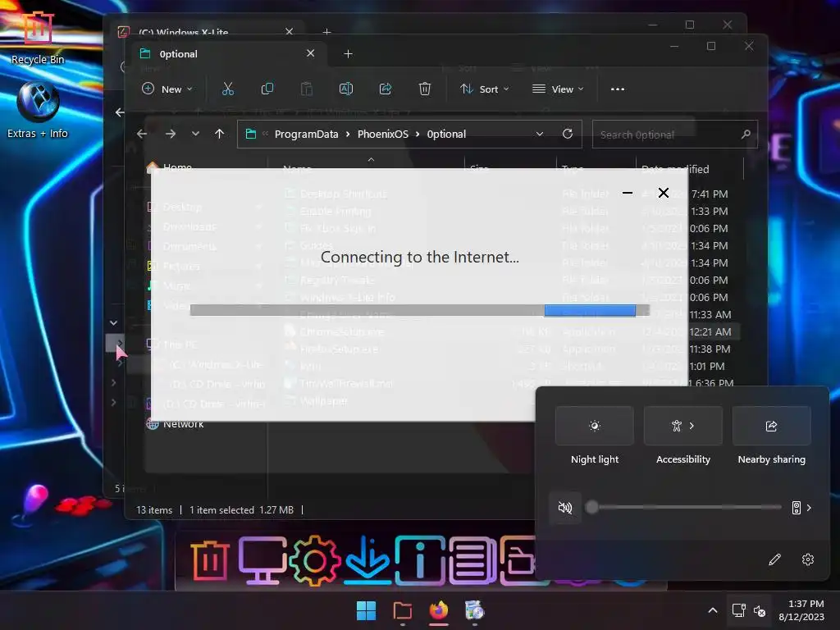Toggle Nearby sharing in quick settings

(771, 426)
